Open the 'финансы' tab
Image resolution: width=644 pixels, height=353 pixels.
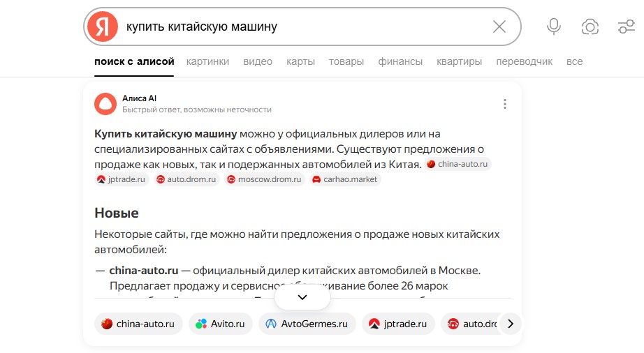click(400, 62)
